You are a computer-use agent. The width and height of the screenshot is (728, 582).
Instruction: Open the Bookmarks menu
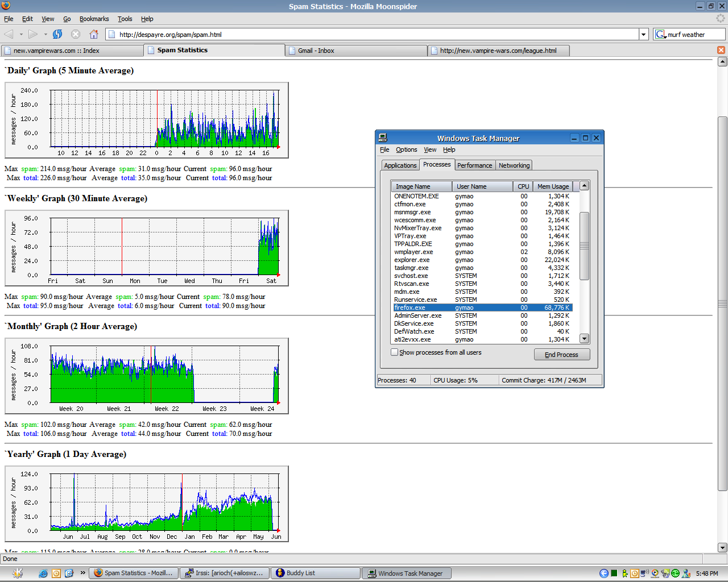[x=94, y=19]
